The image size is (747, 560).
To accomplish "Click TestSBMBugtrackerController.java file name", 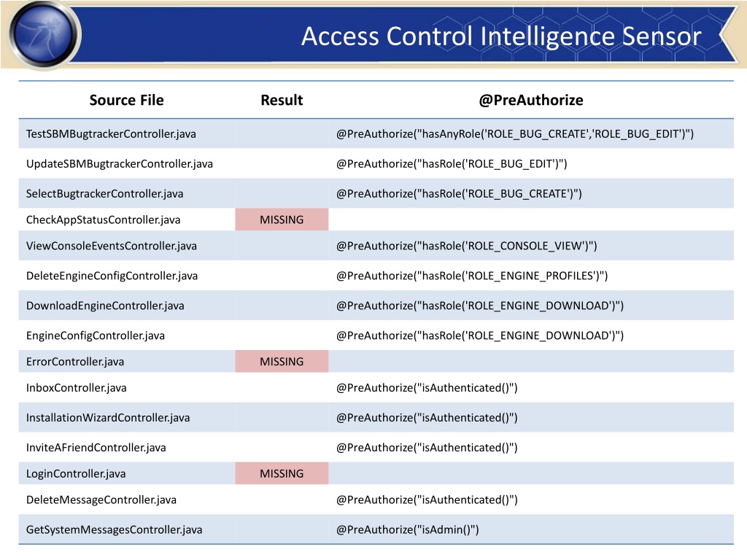I will tap(111, 134).
